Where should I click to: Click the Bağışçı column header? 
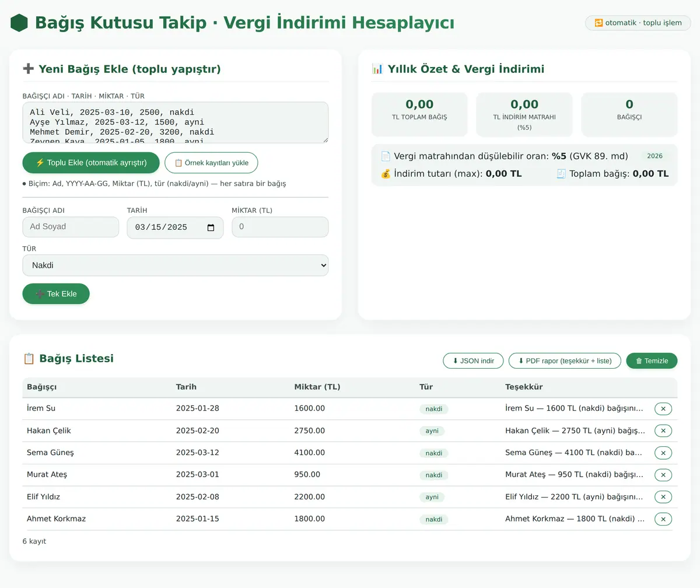(x=42, y=387)
